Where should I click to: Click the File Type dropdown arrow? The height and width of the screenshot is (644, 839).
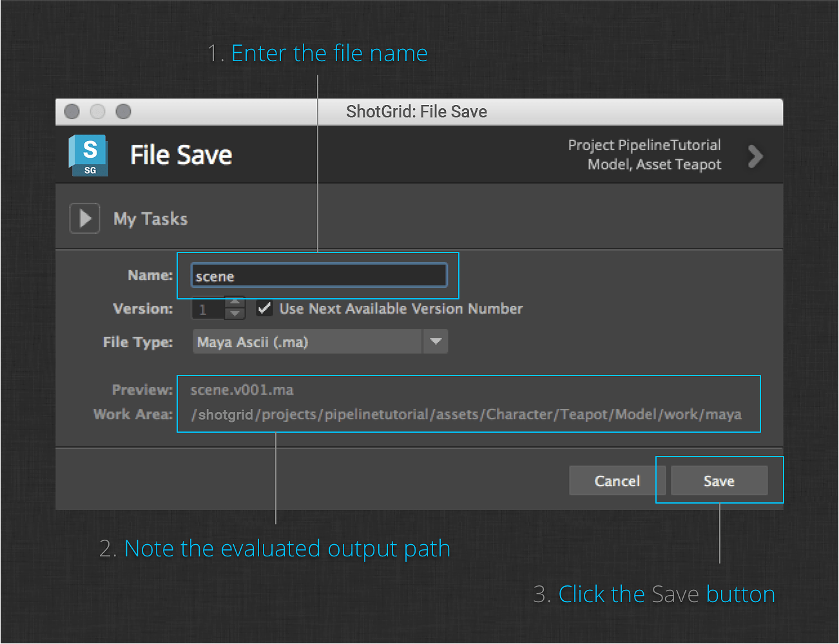tap(436, 342)
